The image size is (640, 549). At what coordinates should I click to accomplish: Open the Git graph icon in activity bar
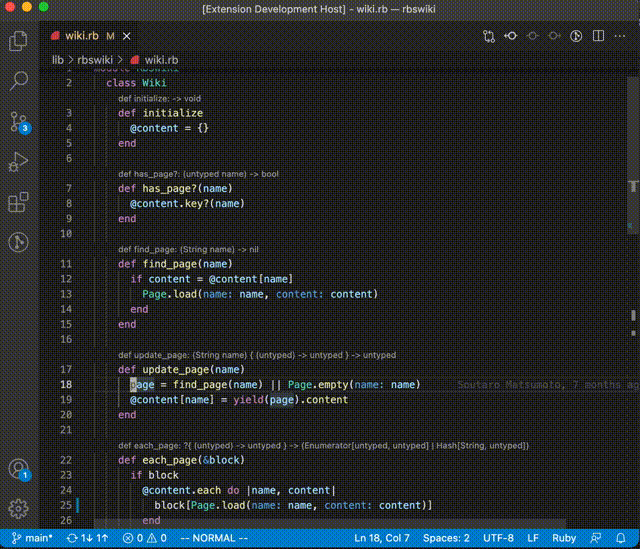(18, 242)
